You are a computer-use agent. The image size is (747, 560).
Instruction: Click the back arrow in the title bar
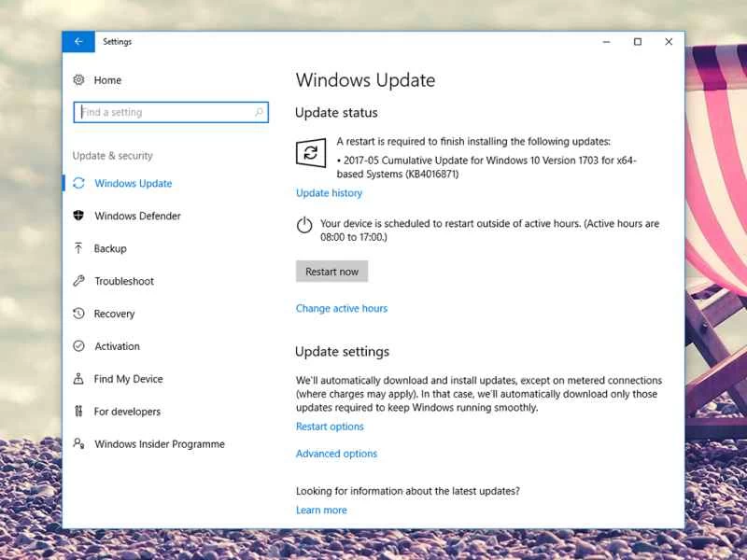tap(78, 41)
